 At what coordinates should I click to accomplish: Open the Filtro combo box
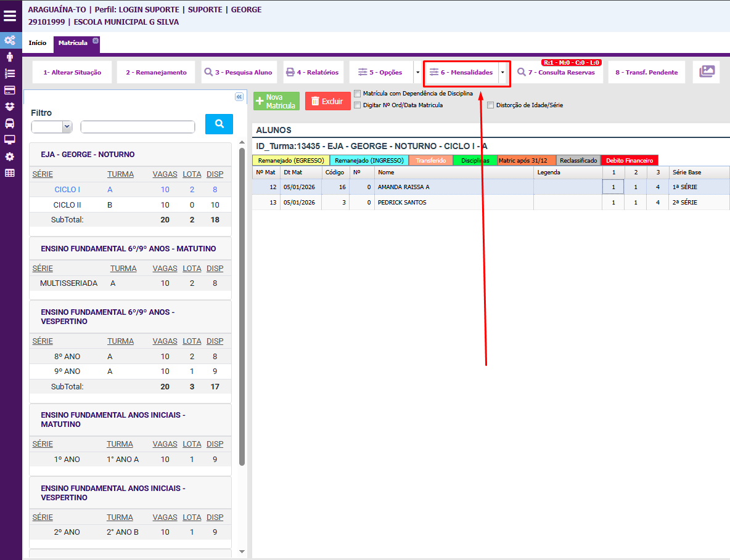[52, 126]
